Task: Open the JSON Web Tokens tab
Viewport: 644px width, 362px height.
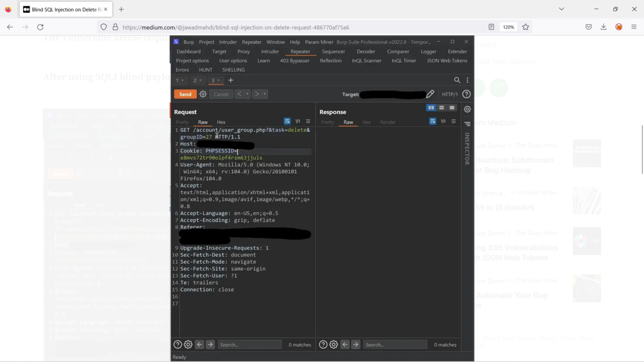Action: (x=447, y=61)
